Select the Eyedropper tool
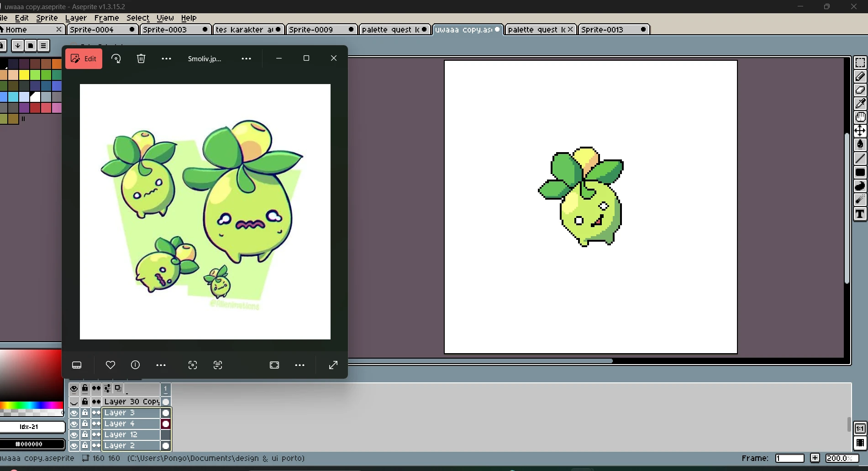The width and height of the screenshot is (868, 471). click(x=860, y=104)
